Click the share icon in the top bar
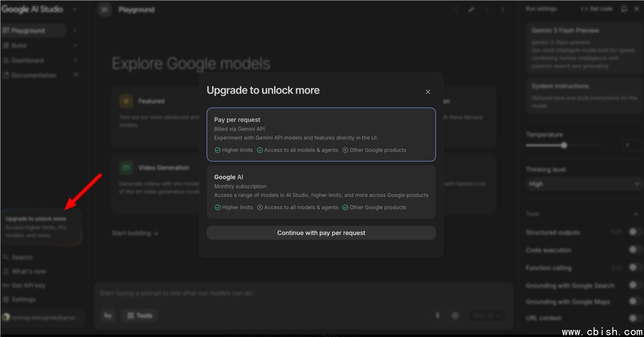This screenshot has width=644, height=337. tap(455, 9)
